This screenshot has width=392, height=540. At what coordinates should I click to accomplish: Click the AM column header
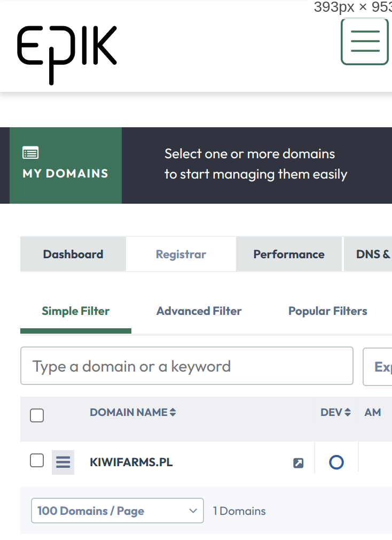pos(373,412)
